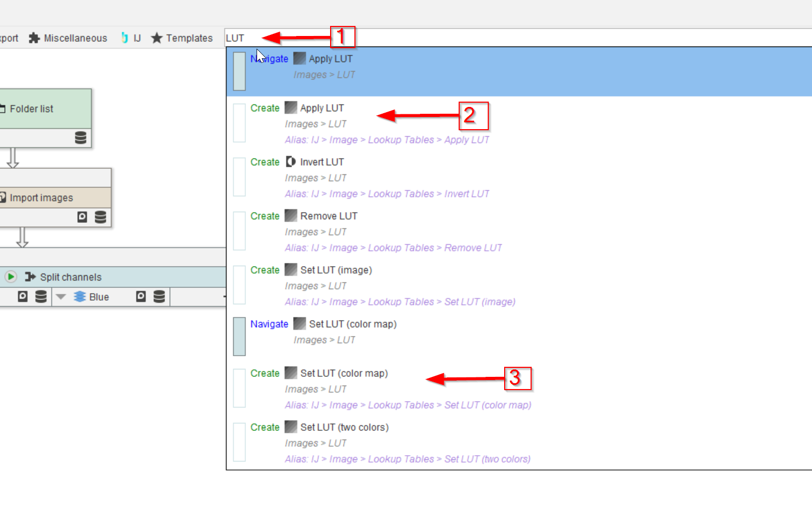This screenshot has height=524, width=812.
Task: Click the Split channels node type icon
Action: pyautogui.click(x=30, y=277)
